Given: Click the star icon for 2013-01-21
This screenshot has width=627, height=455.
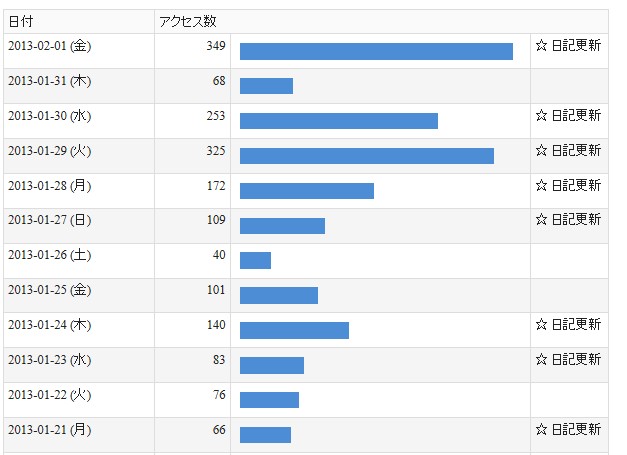Looking at the screenshot, I should 541,429.
